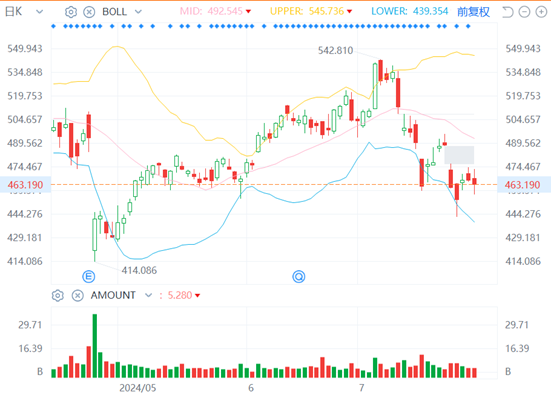Click the 444.276 left axis label

tap(25, 214)
